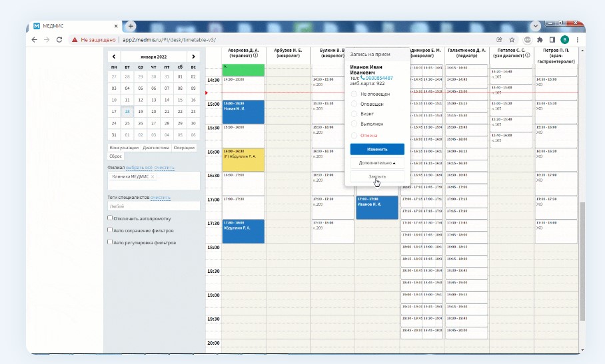Open Теги специалистов Любой field
Viewport: 605px width, 364px height.
[x=153, y=206]
